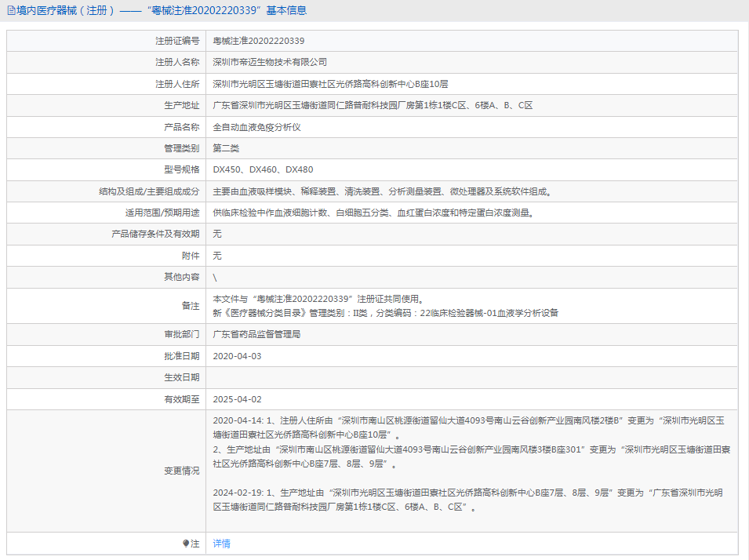Click the 2024-02-19 change record paragraph
749x560 pixels.
click(x=468, y=500)
